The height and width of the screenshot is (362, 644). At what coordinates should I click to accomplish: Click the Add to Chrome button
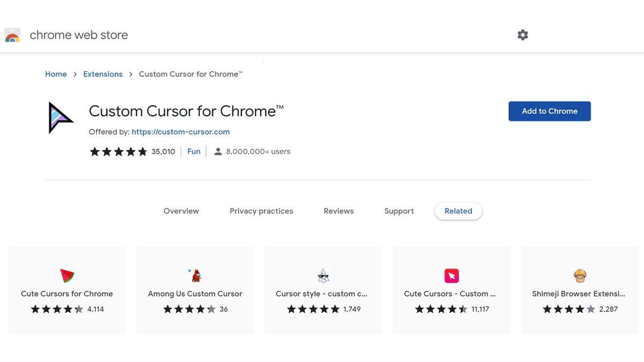[550, 111]
